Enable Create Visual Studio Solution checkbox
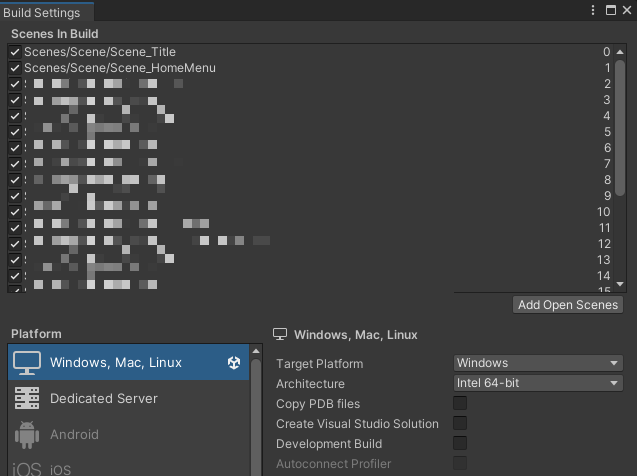The width and height of the screenshot is (637, 476). click(460, 423)
